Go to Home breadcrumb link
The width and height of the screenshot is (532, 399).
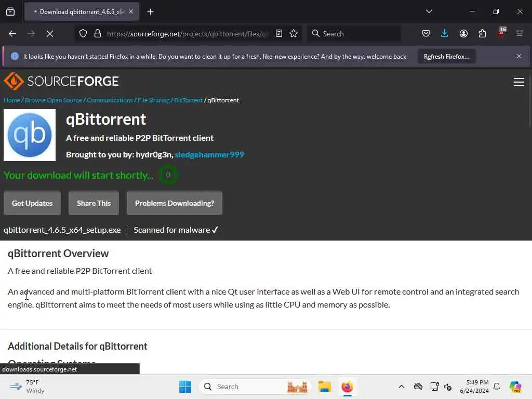point(11,100)
